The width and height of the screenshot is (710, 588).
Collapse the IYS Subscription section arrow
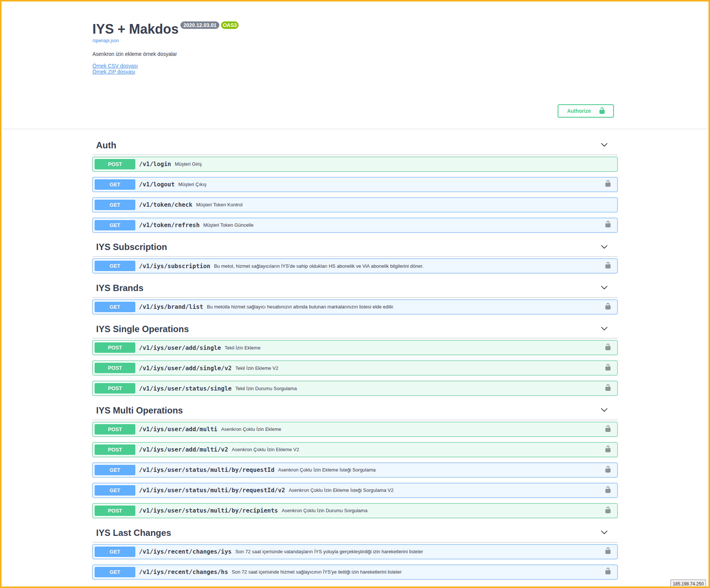pos(604,247)
